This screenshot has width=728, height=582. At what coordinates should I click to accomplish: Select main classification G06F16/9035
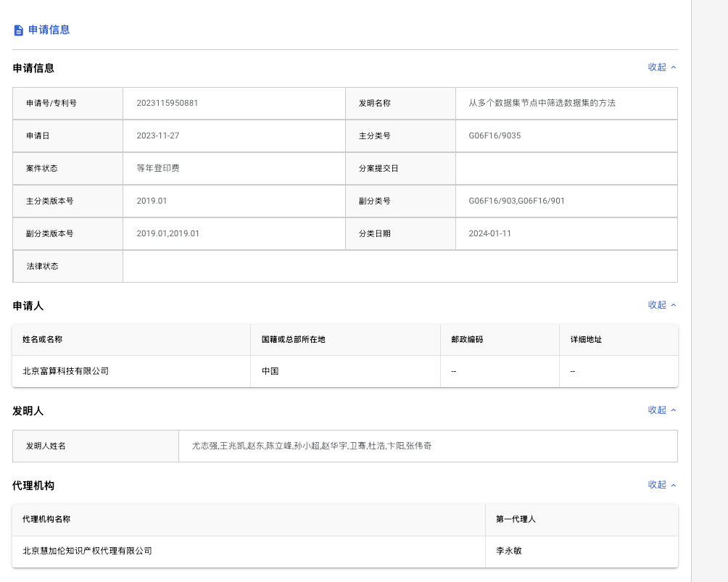tap(495, 136)
